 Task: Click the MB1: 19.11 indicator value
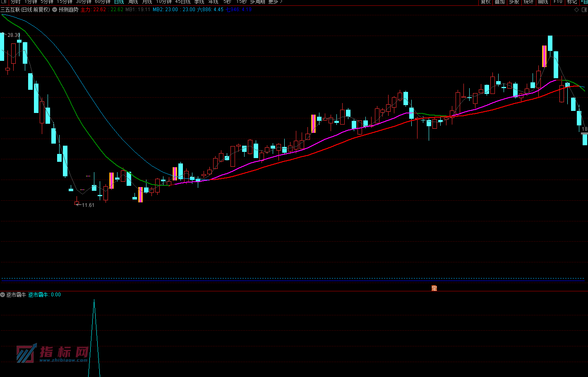(x=138, y=10)
